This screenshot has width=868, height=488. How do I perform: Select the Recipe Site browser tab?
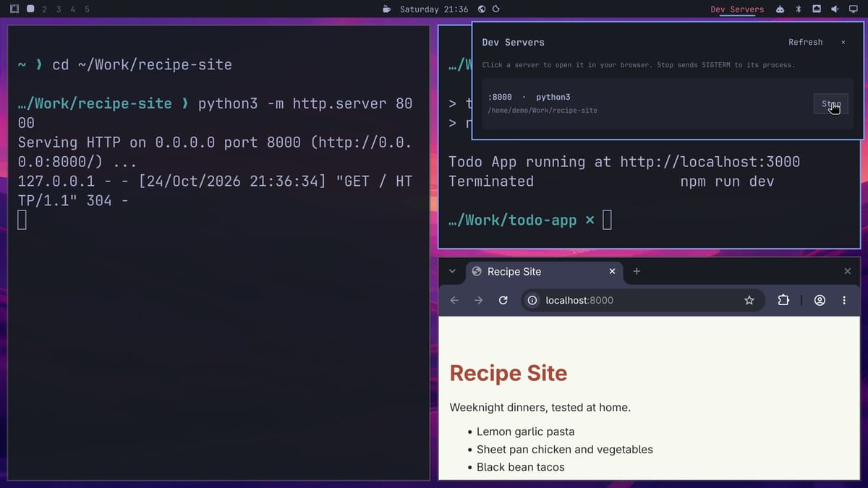[544, 272]
